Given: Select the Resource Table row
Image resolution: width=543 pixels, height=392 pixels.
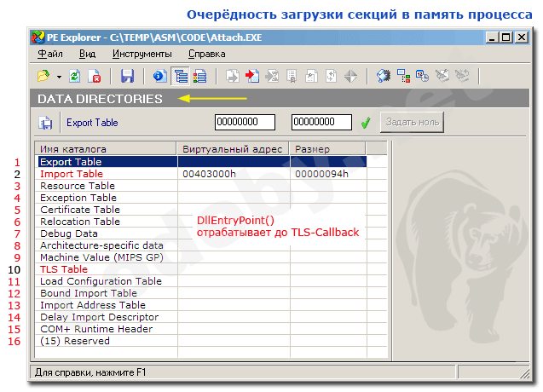Looking at the screenshot, I should tap(78, 186).
